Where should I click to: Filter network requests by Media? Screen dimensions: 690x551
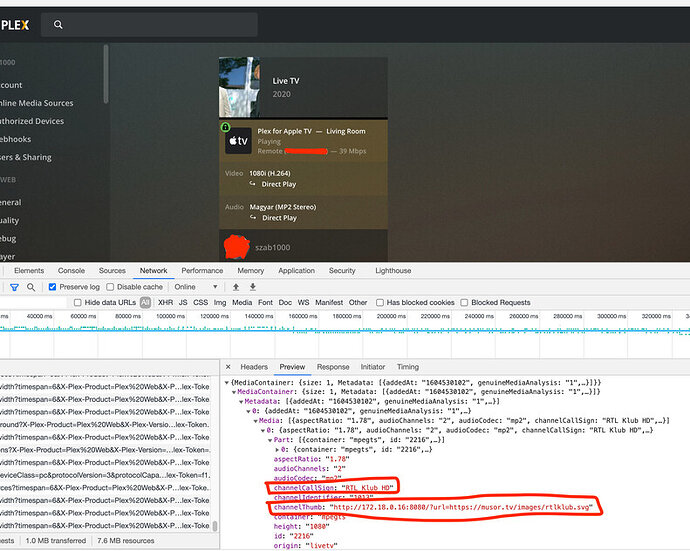(x=242, y=302)
